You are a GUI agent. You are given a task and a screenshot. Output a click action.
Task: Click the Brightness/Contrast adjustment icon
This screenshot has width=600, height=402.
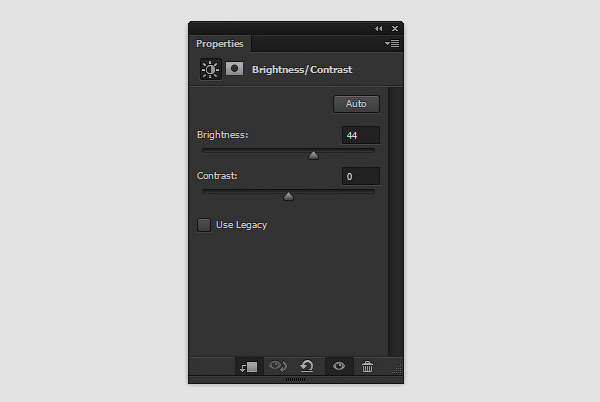tap(210, 69)
